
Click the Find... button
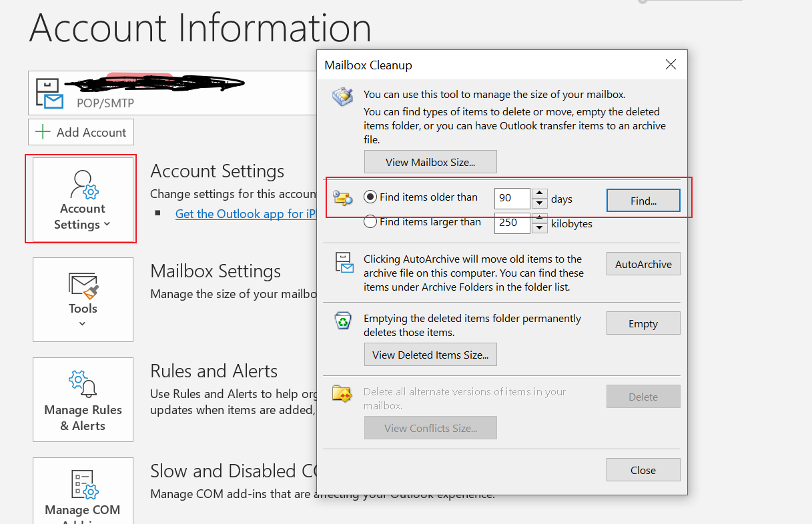coord(643,200)
